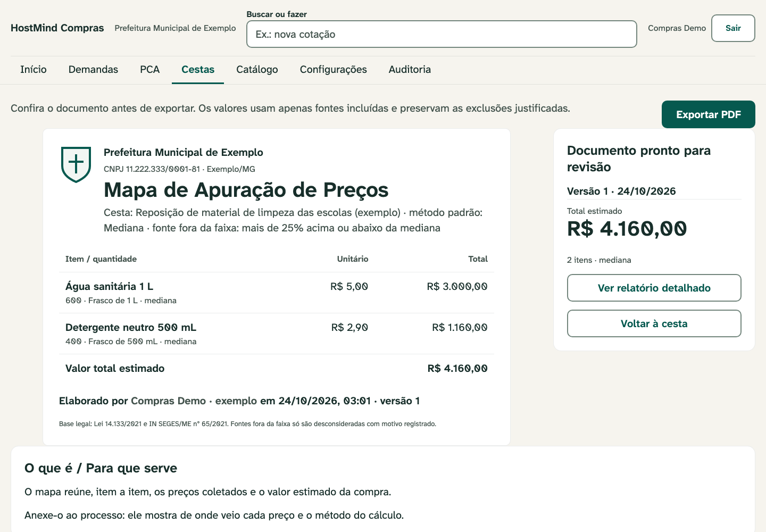The image size is (766, 532).
Task: Click the R$ 3.000,00 total value
Action: [457, 286]
